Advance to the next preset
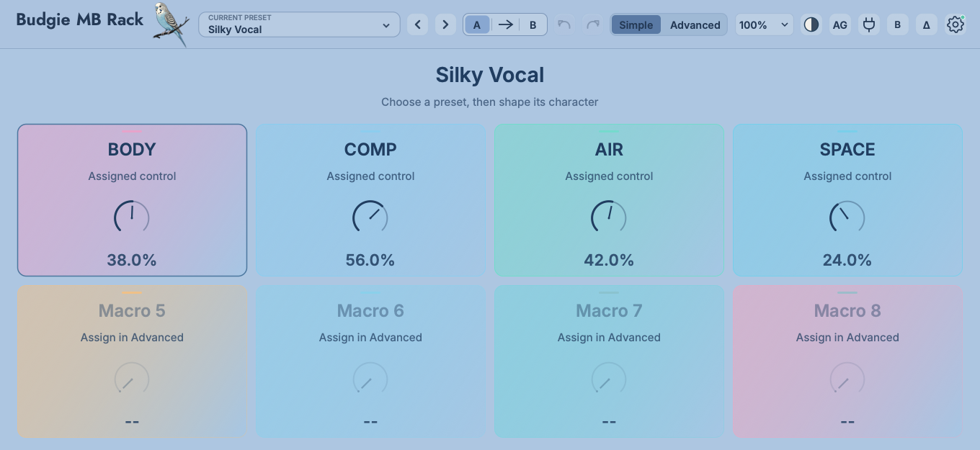This screenshot has width=980, height=450. (445, 24)
